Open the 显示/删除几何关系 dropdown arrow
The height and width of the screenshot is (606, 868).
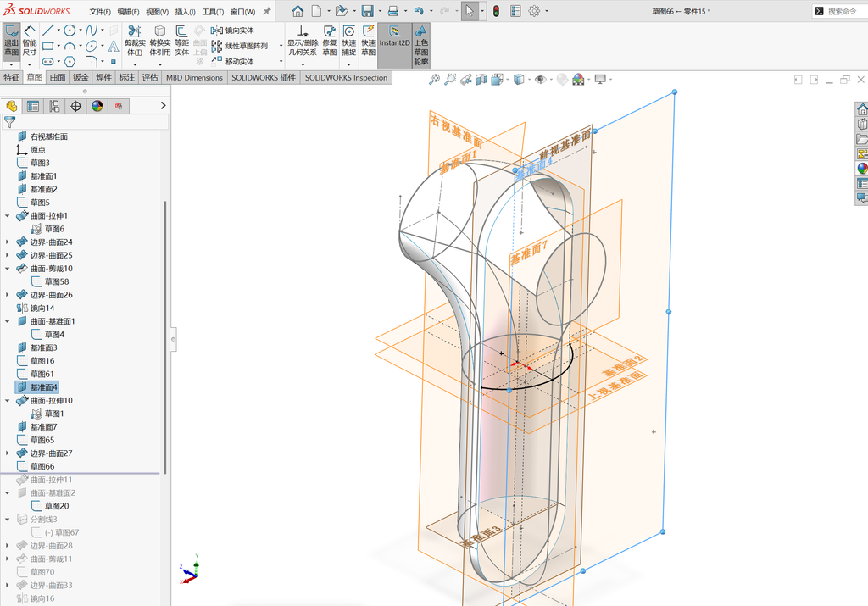(x=303, y=64)
